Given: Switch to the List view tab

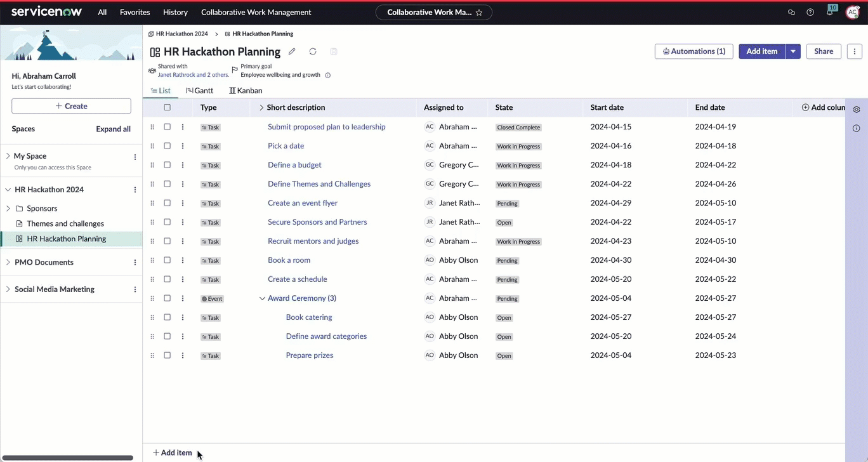Looking at the screenshot, I should (161, 91).
